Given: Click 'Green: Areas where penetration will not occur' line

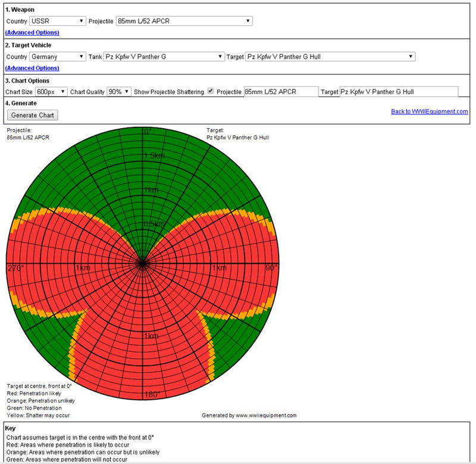Looking at the screenshot, I should coord(67,459).
